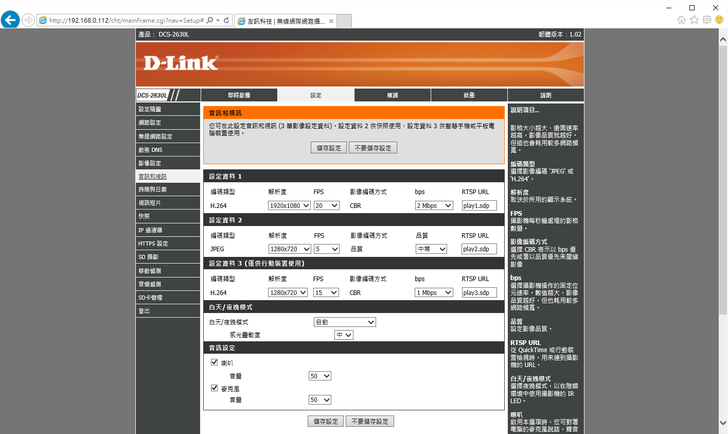The image size is (728, 434).
Task: Open profile 1 bps dropdown showing 2 Mbps
Action: (433, 205)
